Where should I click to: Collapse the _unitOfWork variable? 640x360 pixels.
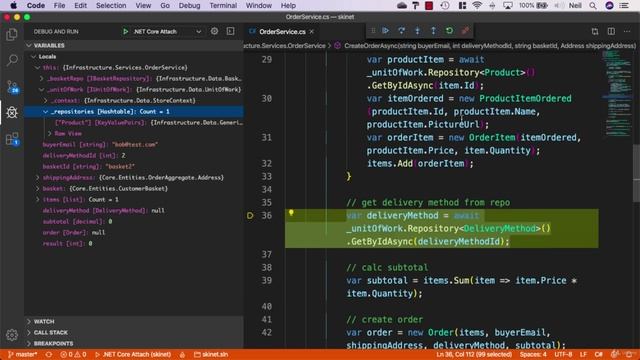click(42, 89)
